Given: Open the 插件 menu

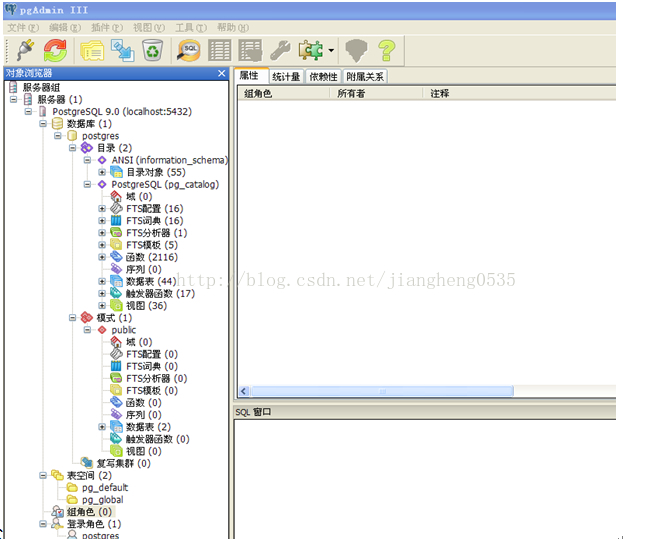Looking at the screenshot, I should (x=107, y=28).
